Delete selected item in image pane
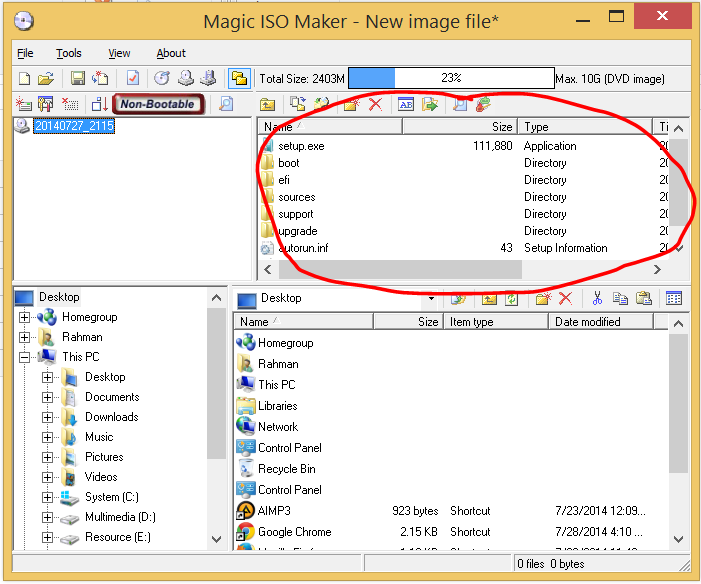The width and height of the screenshot is (701, 584). tap(376, 104)
